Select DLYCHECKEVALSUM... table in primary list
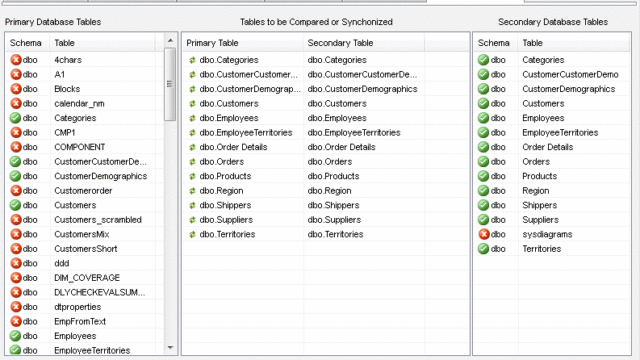The image size is (640, 360). (x=100, y=292)
